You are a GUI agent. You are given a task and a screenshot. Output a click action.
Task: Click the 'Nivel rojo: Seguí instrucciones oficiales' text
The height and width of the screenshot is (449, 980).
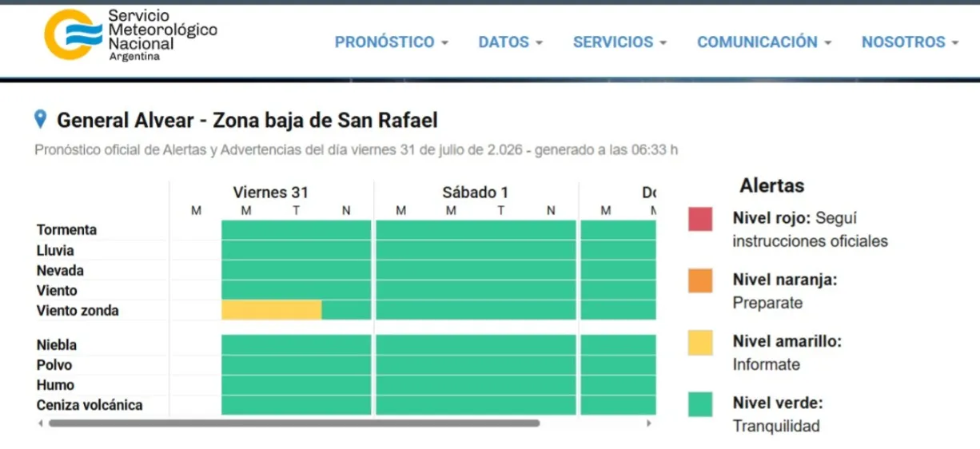(811, 229)
